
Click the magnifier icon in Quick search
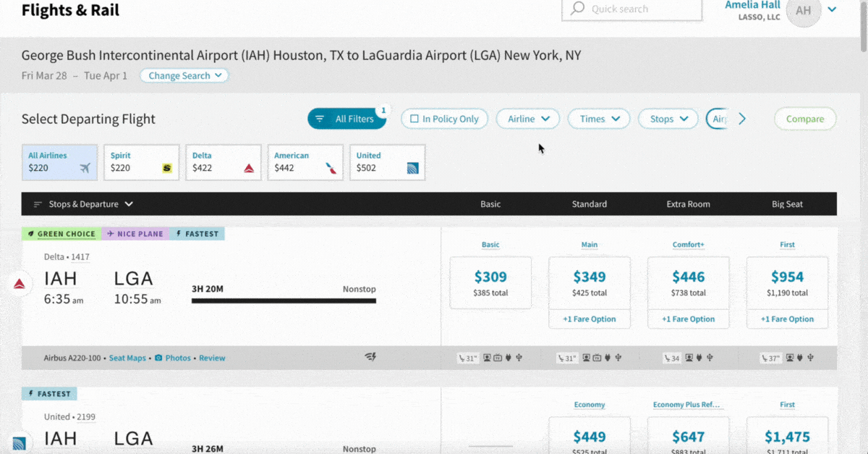pos(577,9)
